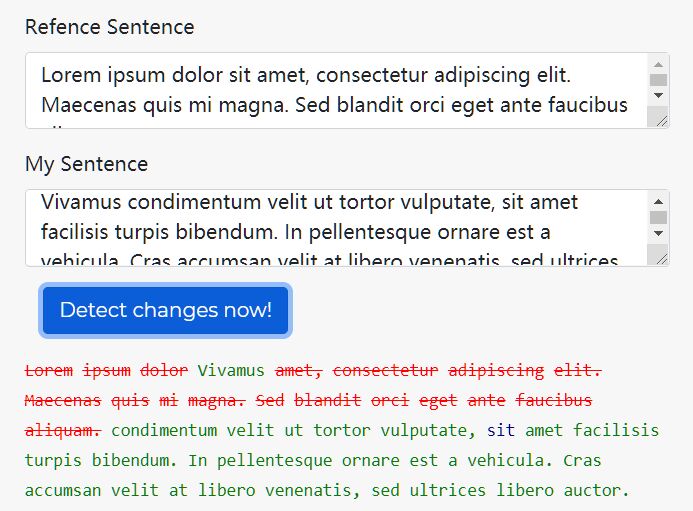Click the Refence Sentence label
Viewport: 693px width, 511px height.
[110, 27]
